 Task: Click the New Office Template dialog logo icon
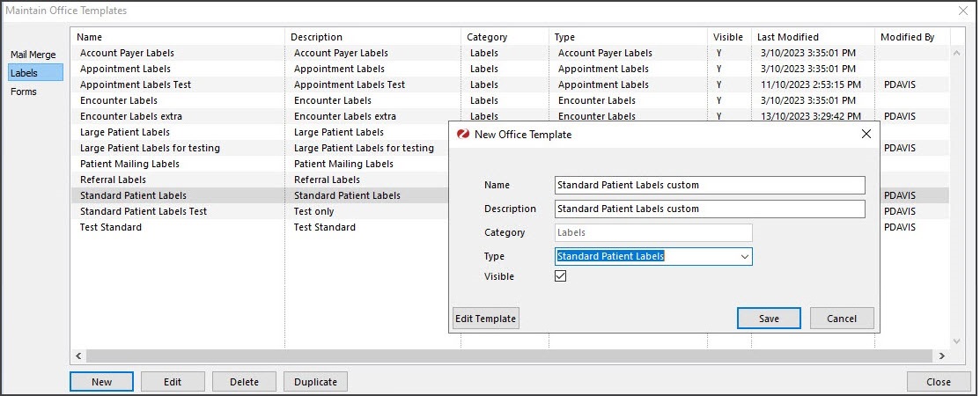coord(463,135)
